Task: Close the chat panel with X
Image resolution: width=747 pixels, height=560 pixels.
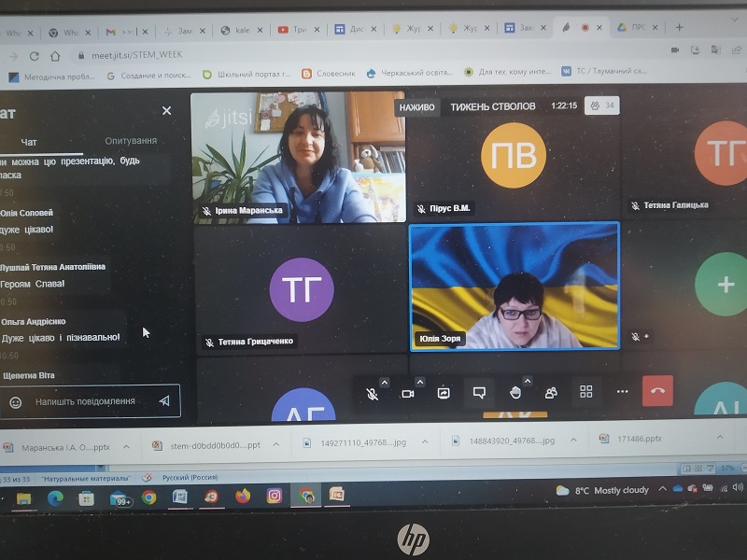Action: click(167, 110)
